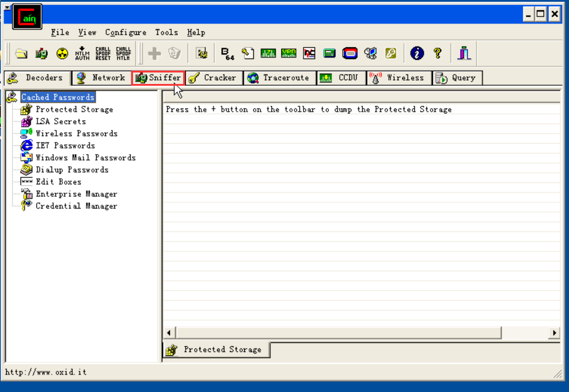Select the Cached Passwords tree root
569x392 pixels.
pyautogui.click(x=58, y=97)
